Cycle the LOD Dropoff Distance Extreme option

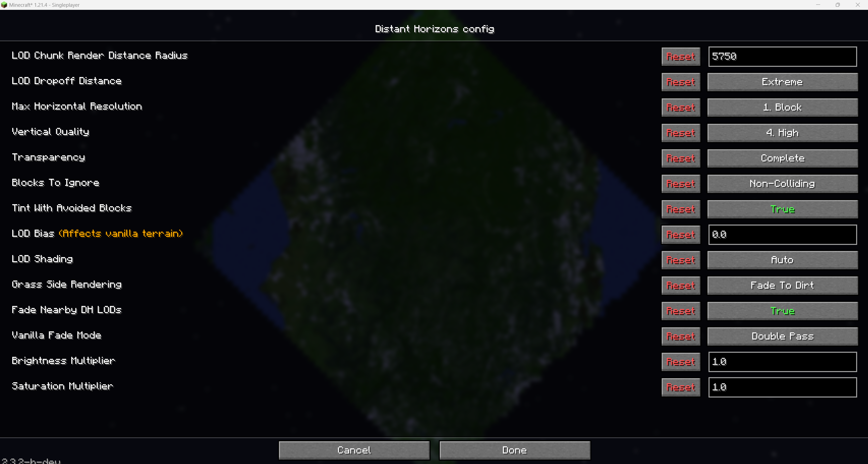(782, 82)
